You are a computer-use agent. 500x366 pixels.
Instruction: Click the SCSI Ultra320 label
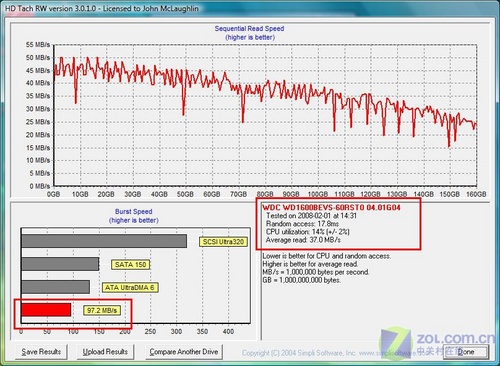[x=223, y=242]
